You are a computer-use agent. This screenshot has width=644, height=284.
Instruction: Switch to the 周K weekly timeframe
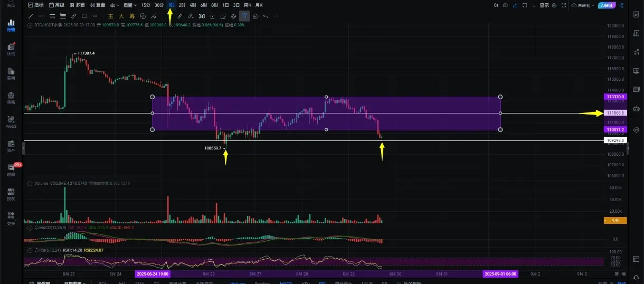(247, 5)
